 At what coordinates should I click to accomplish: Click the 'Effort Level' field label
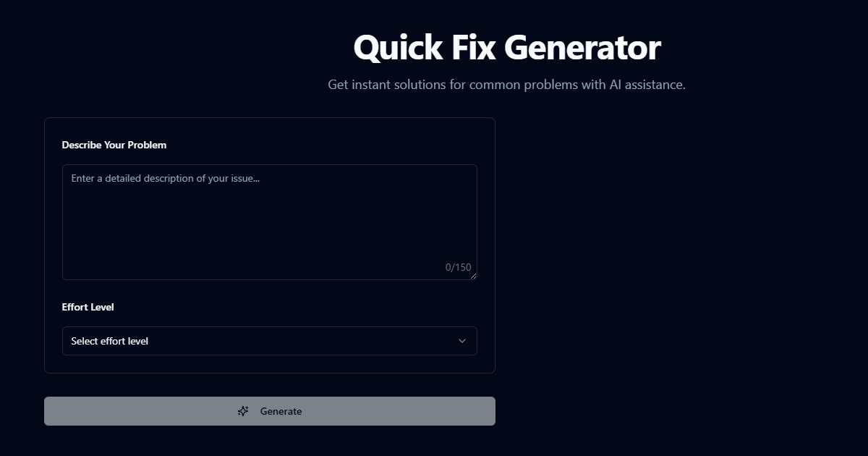point(88,307)
